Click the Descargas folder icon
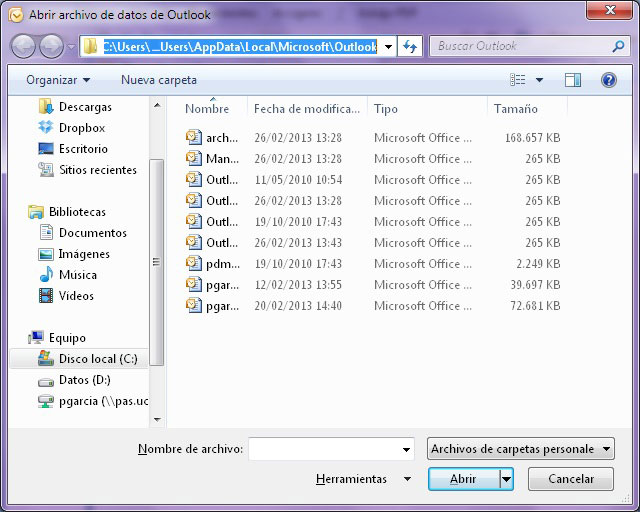 tap(46, 106)
